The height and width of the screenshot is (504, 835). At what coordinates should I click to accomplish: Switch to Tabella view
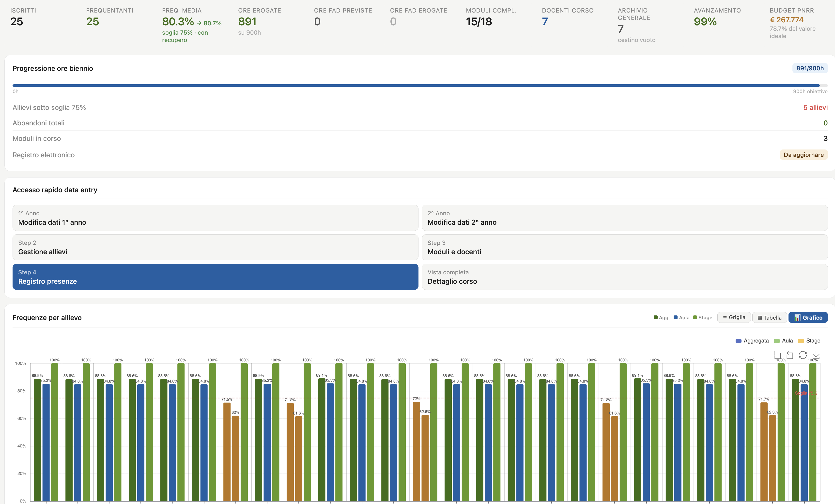pos(769,317)
